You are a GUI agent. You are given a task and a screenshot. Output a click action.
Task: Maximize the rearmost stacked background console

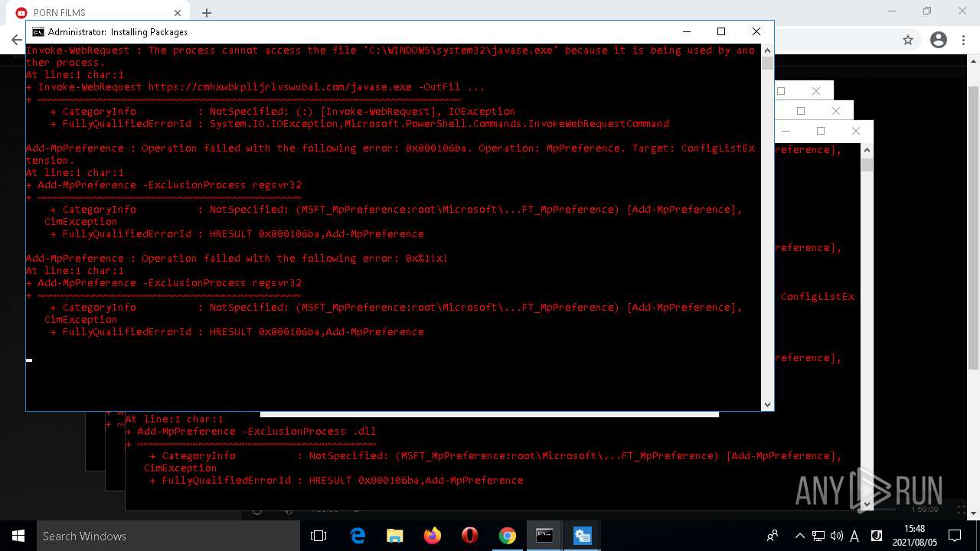[x=781, y=91]
